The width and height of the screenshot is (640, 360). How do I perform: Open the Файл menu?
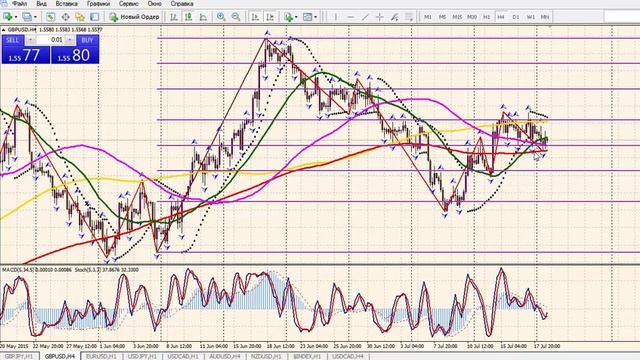click(x=19, y=4)
